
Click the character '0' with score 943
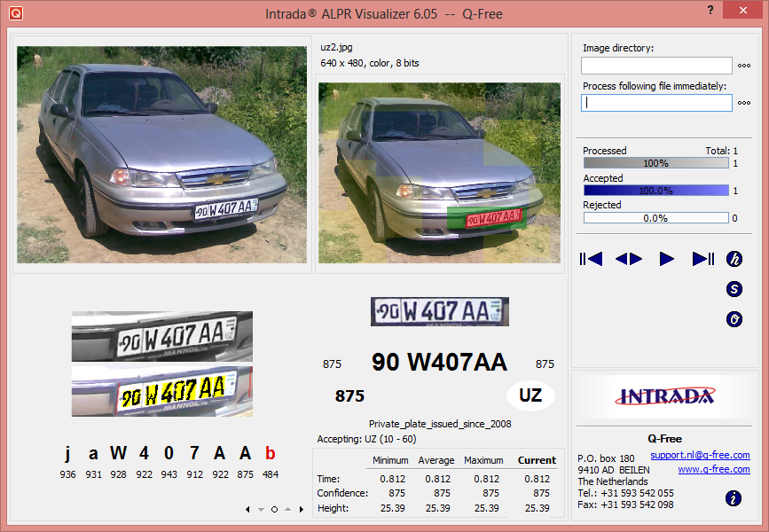point(169,453)
